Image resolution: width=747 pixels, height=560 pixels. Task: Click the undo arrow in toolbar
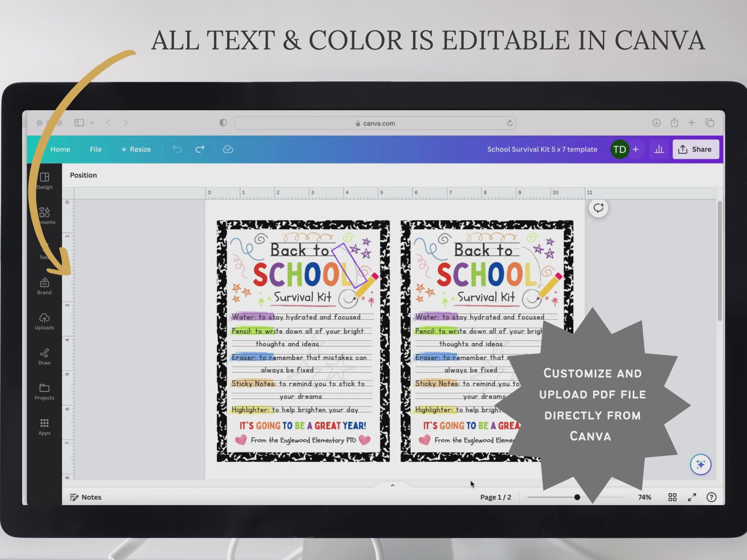[177, 149]
